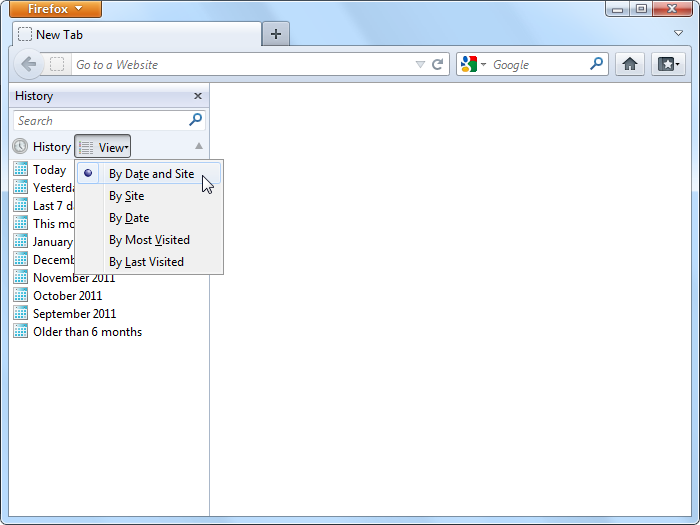Close the History sidebar panel
Image resolution: width=700 pixels, height=525 pixels.
[198, 96]
